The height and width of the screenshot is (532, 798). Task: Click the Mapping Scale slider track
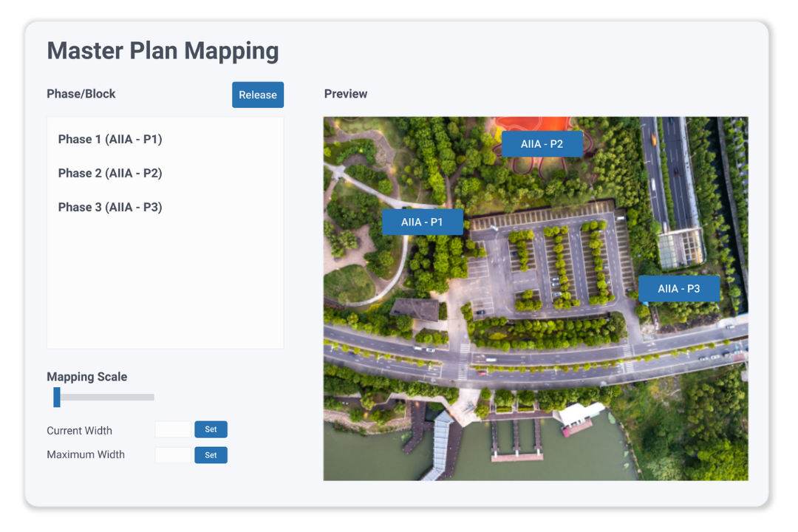click(104, 397)
